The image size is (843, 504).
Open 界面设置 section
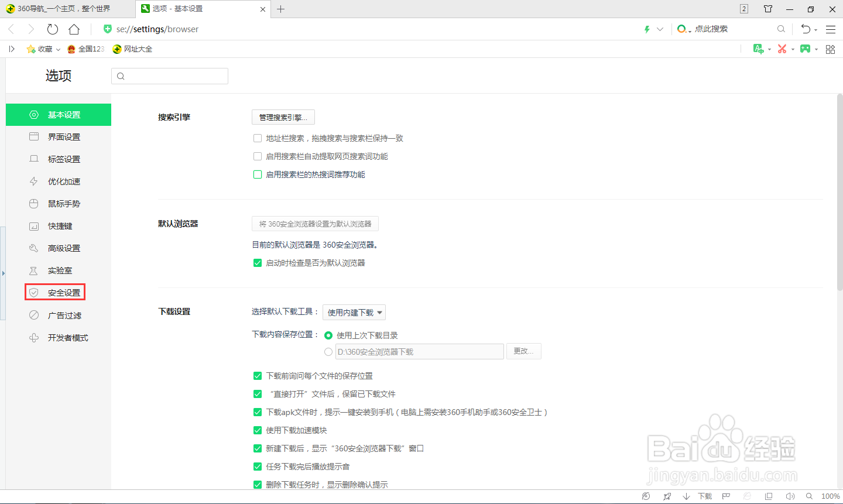tap(59, 137)
